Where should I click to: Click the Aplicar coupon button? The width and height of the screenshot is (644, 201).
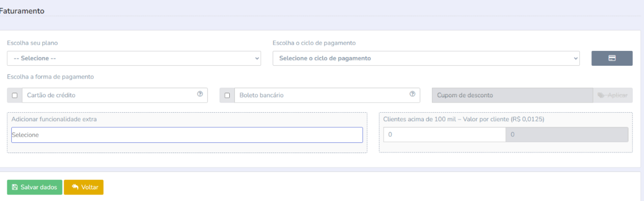613,95
